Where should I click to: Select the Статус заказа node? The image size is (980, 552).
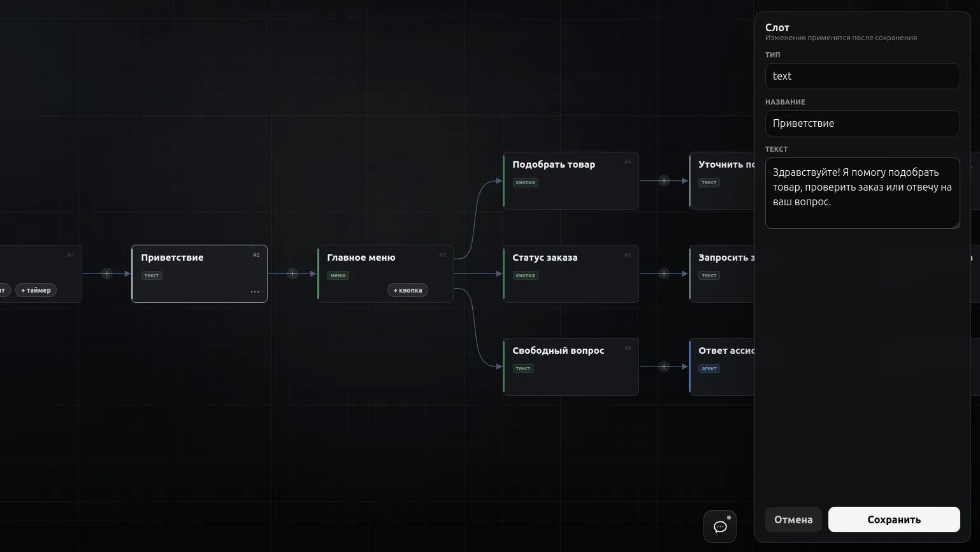(x=571, y=273)
